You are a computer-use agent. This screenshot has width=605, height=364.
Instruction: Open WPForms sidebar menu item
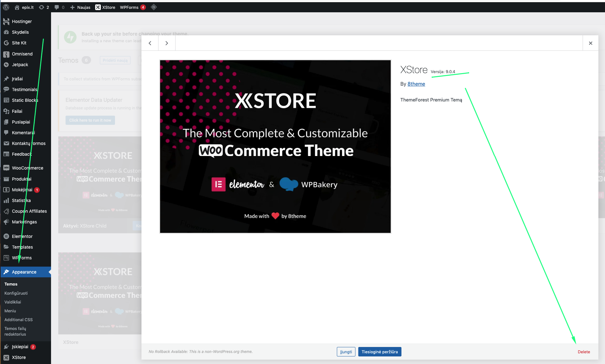point(26,258)
